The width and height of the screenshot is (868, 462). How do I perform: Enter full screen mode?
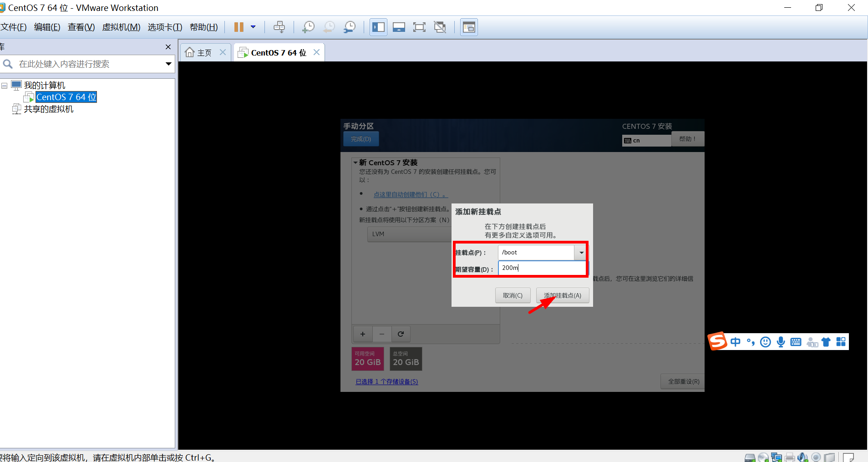tap(419, 27)
